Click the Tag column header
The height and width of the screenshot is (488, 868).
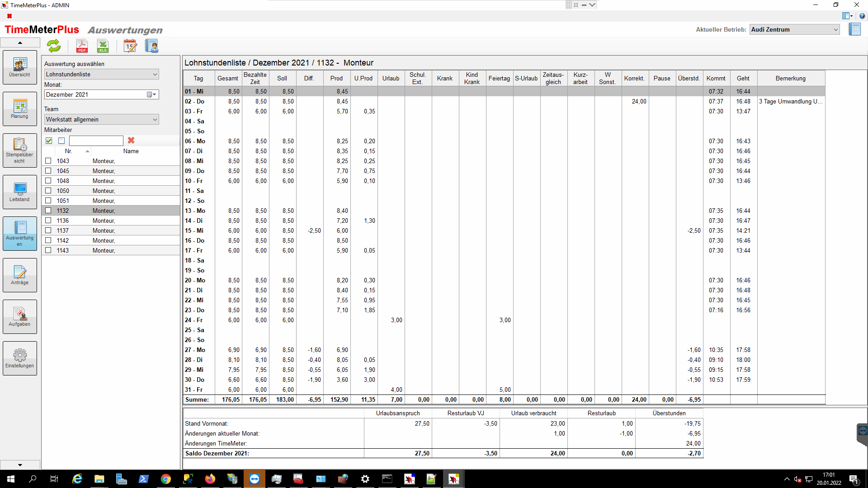point(198,78)
